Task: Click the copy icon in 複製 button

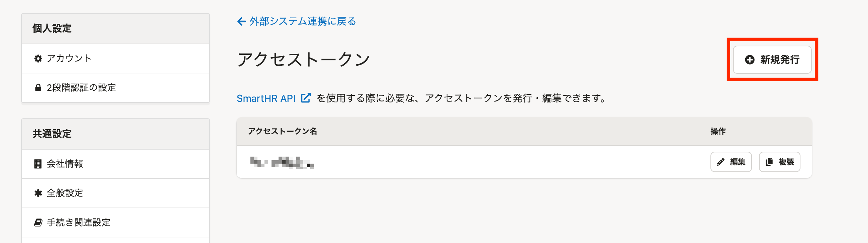Action: [769, 162]
